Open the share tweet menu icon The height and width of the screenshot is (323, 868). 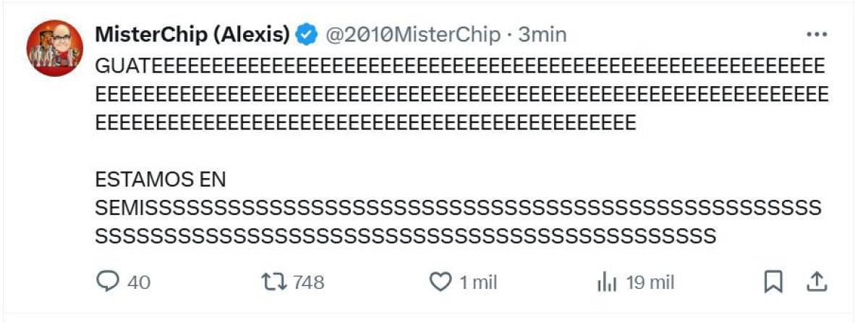(x=816, y=282)
